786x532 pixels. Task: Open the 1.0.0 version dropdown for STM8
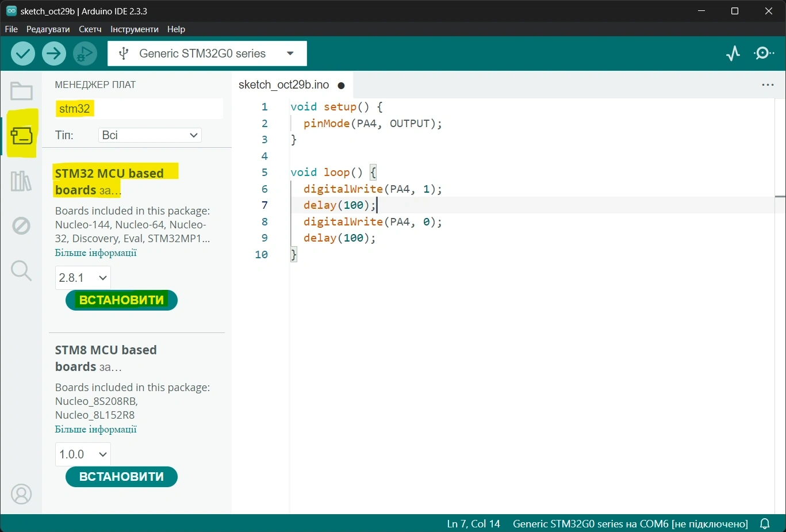83,454
